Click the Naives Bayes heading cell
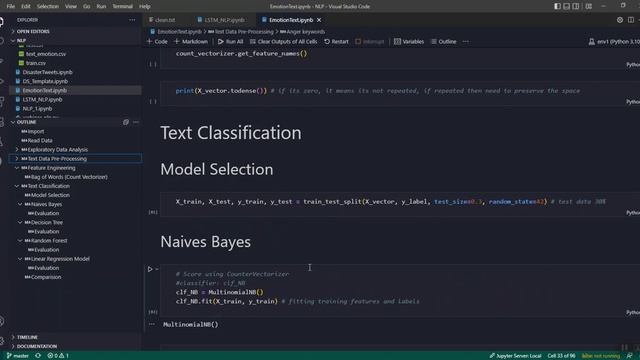This screenshot has height=360, width=640. 206,242
